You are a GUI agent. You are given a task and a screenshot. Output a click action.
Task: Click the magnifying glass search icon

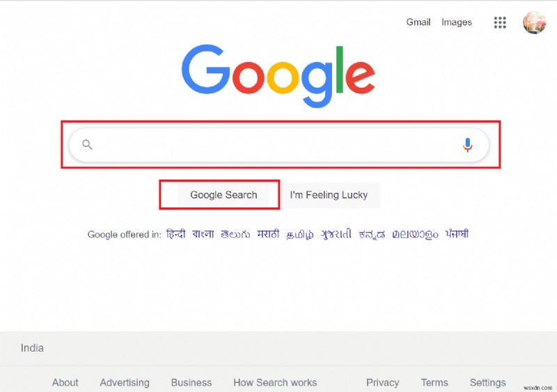click(x=87, y=145)
